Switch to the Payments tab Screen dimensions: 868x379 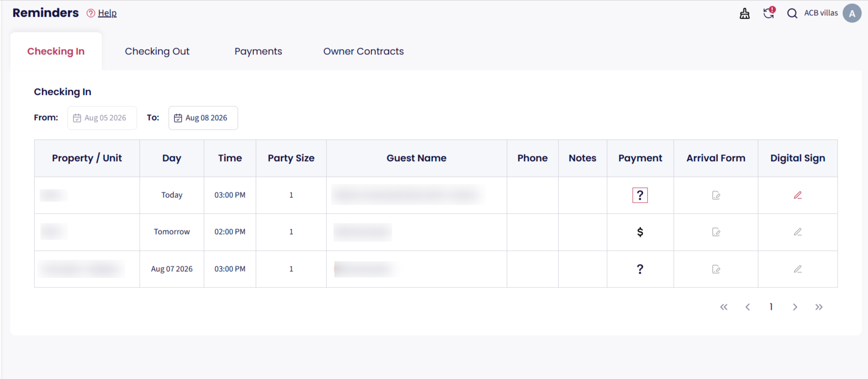258,51
